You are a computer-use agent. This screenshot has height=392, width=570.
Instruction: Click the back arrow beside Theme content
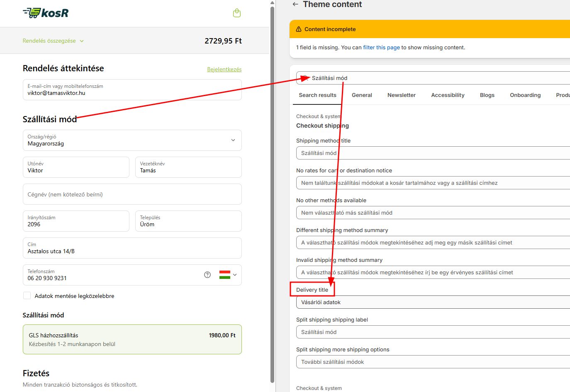(295, 4)
